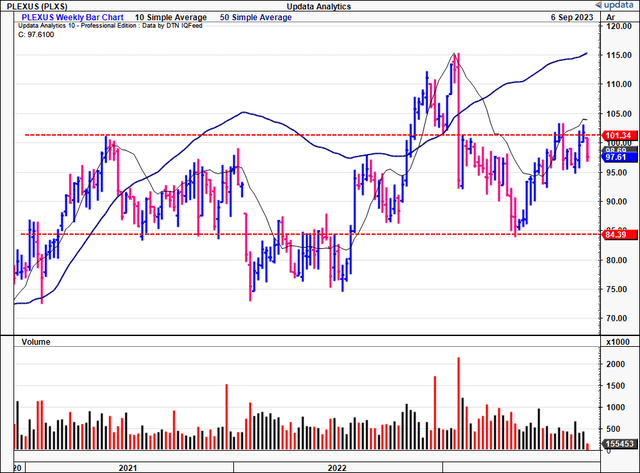Click the Updata Analytics window title
Screen dimensions: 640x473
(x=318, y=7)
